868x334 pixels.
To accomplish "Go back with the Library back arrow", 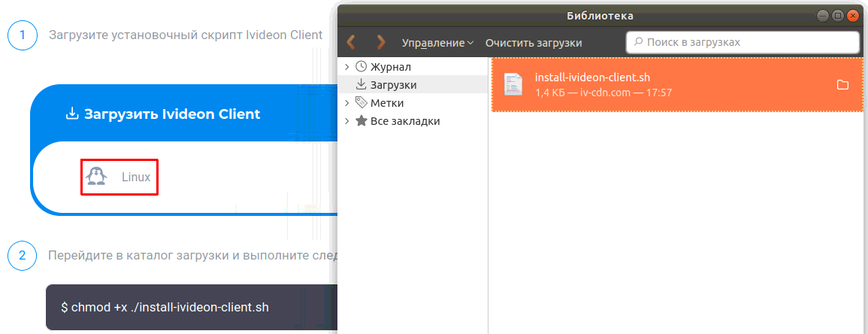I will 350,43.
